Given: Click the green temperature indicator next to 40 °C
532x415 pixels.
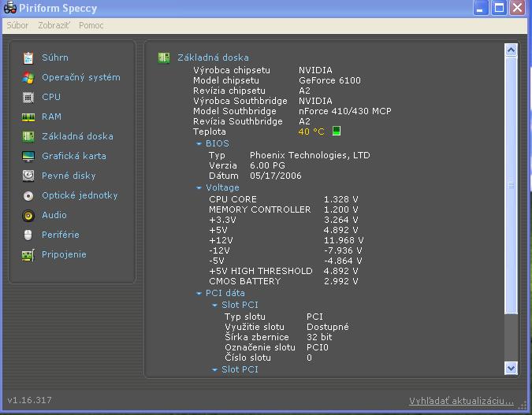Looking at the screenshot, I should [x=337, y=131].
